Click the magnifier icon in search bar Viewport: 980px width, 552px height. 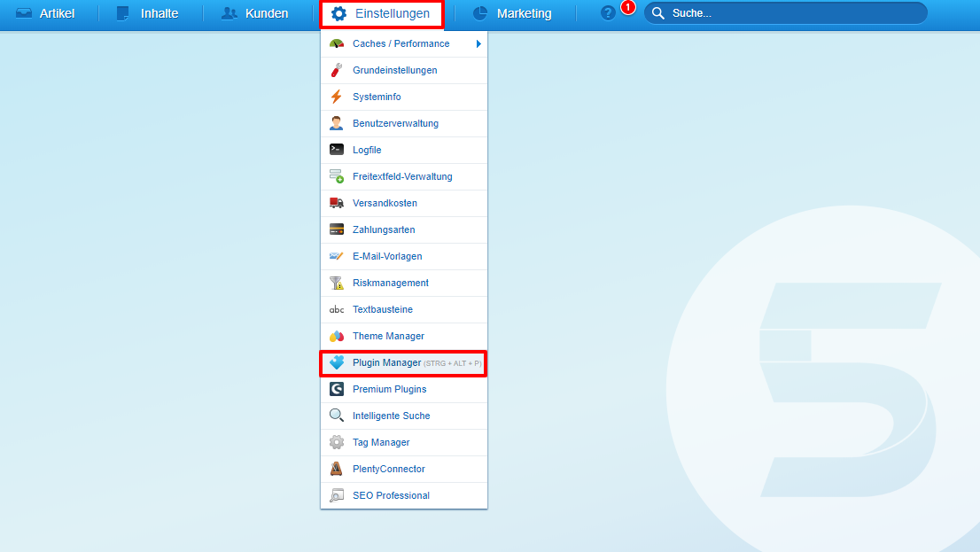click(x=658, y=13)
